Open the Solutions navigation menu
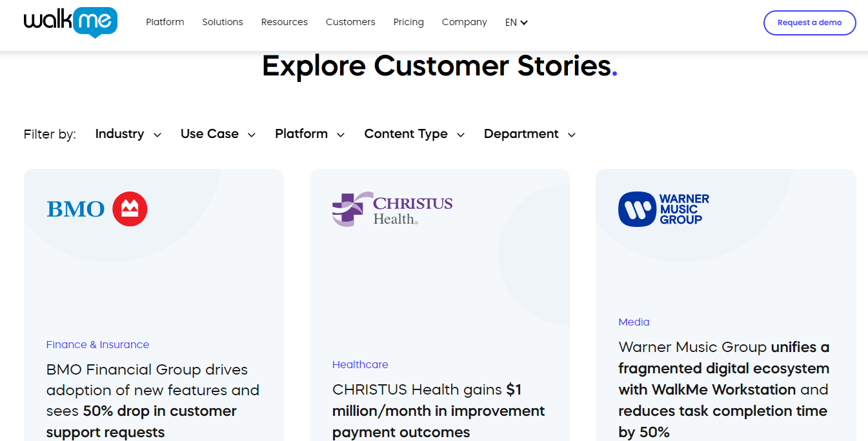The width and height of the screenshot is (868, 441). (x=223, y=22)
